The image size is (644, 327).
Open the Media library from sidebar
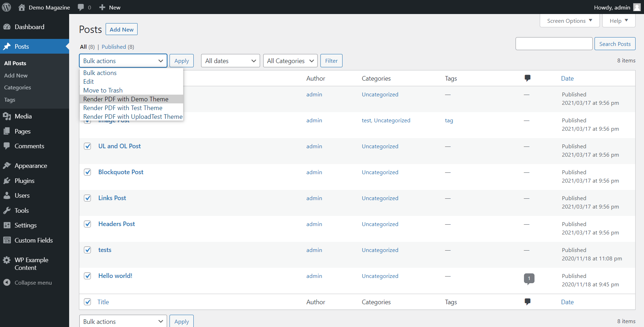(23, 116)
